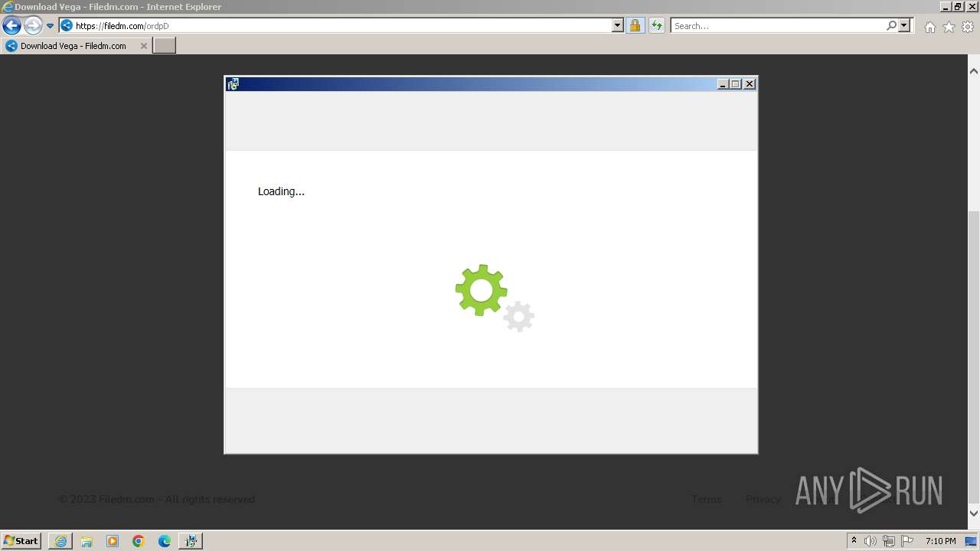Image resolution: width=980 pixels, height=551 pixels.
Task: Open the Favorites star icon
Action: coord(949,27)
